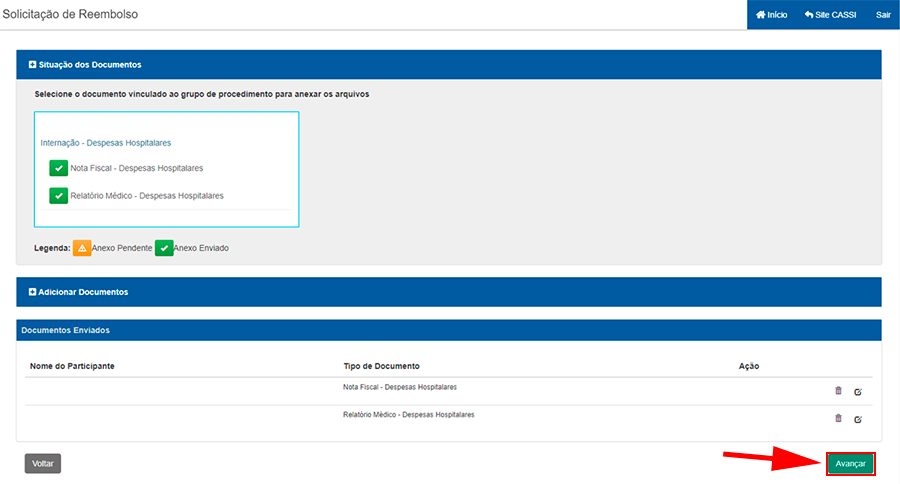Click the Nome do Participante column header
Screen dimensions: 900x484
tap(72, 366)
